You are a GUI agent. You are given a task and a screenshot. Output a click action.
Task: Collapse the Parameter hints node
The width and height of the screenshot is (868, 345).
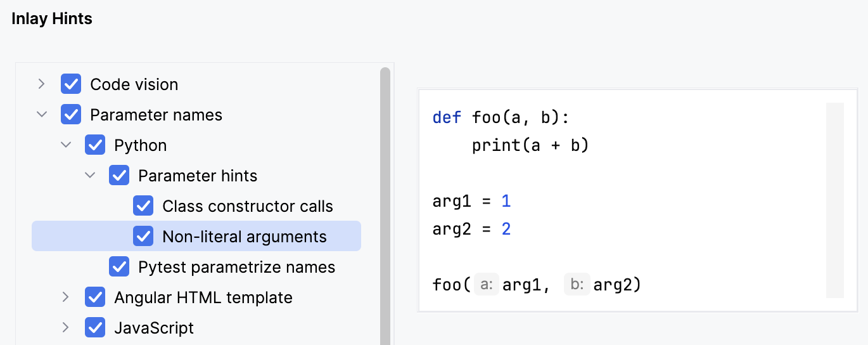pyautogui.click(x=90, y=176)
